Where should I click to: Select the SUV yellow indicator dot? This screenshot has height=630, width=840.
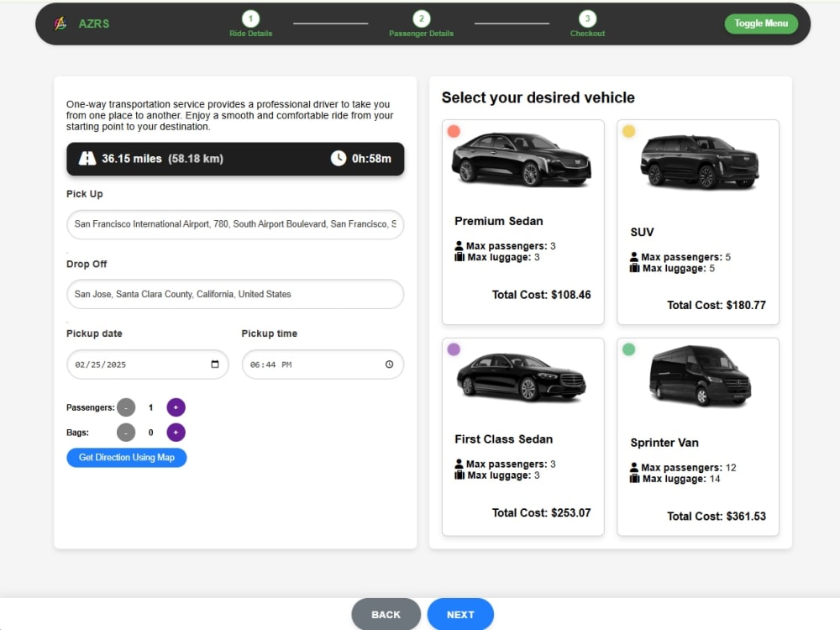tap(629, 131)
